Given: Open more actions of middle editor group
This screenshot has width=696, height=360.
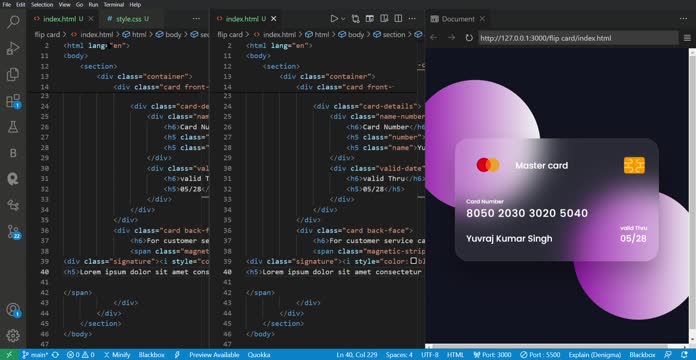Looking at the screenshot, I should (x=412, y=19).
